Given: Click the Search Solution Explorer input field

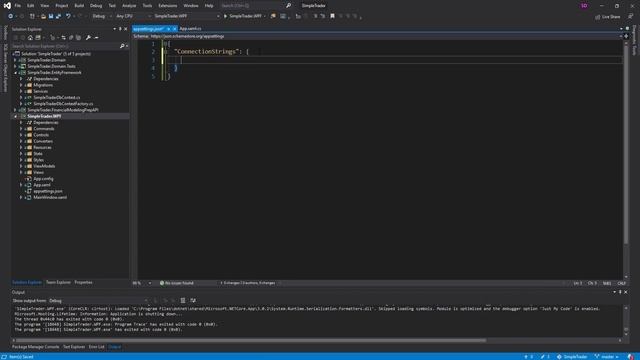Looking at the screenshot, I should tap(64, 46).
